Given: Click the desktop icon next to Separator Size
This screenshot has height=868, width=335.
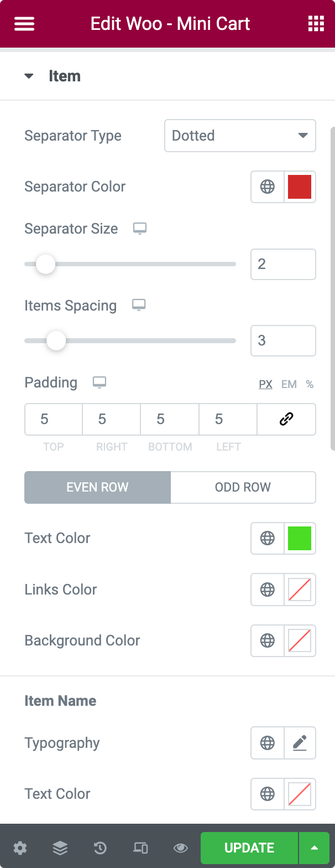Looking at the screenshot, I should tap(140, 228).
